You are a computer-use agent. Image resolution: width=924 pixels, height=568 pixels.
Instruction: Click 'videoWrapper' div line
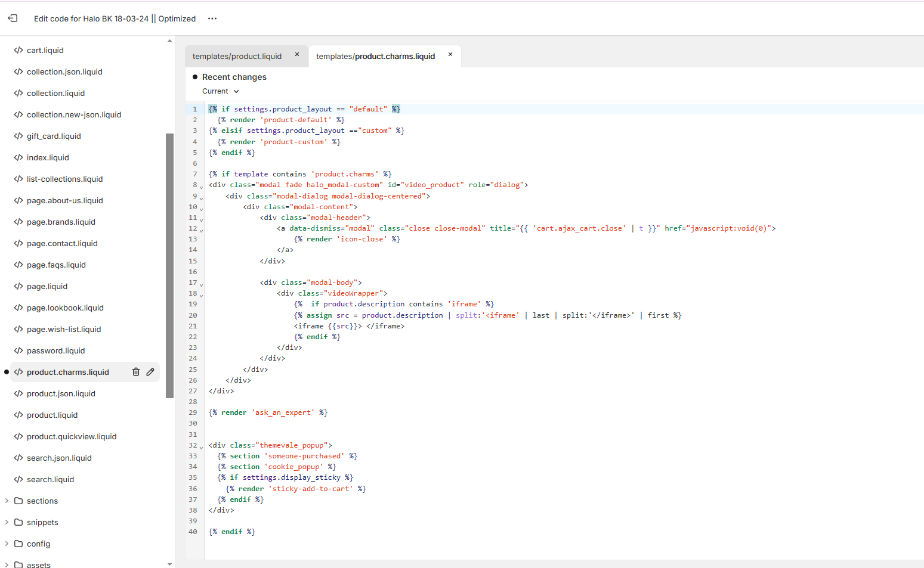tap(332, 293)
